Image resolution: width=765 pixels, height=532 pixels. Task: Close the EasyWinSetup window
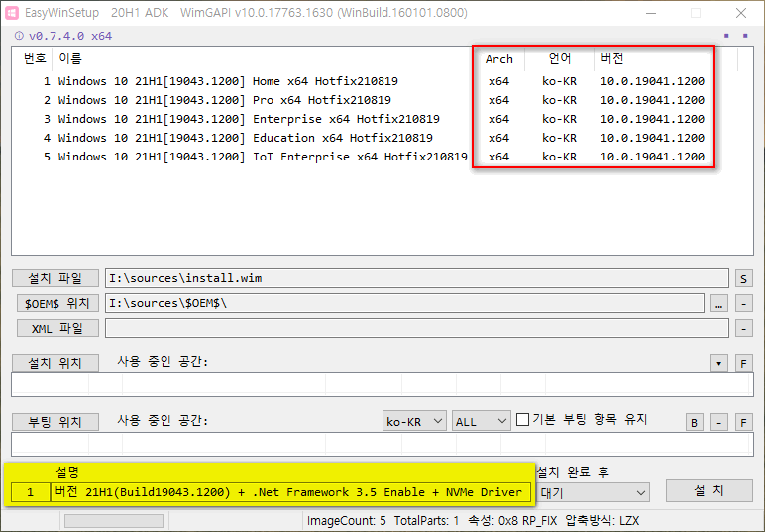[740, 13]
